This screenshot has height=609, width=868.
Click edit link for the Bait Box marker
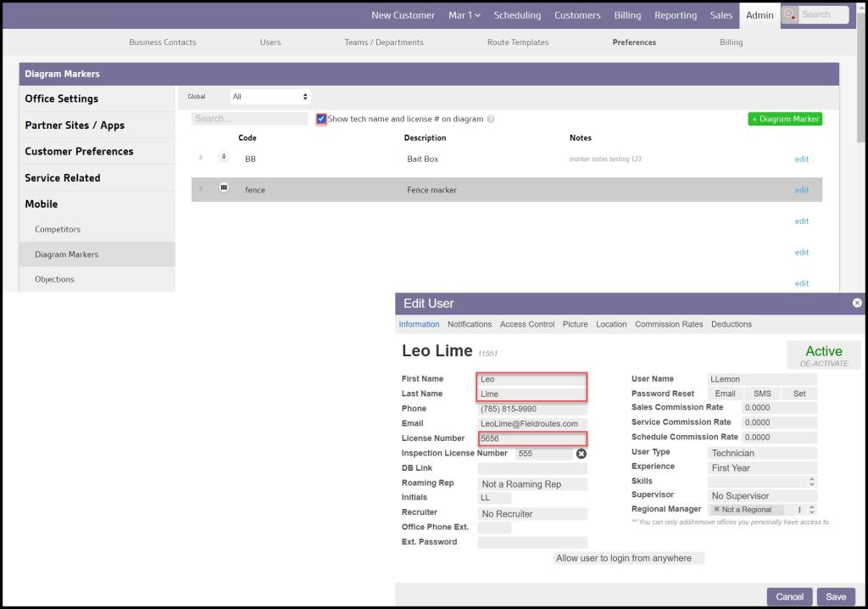click(801, 159)
